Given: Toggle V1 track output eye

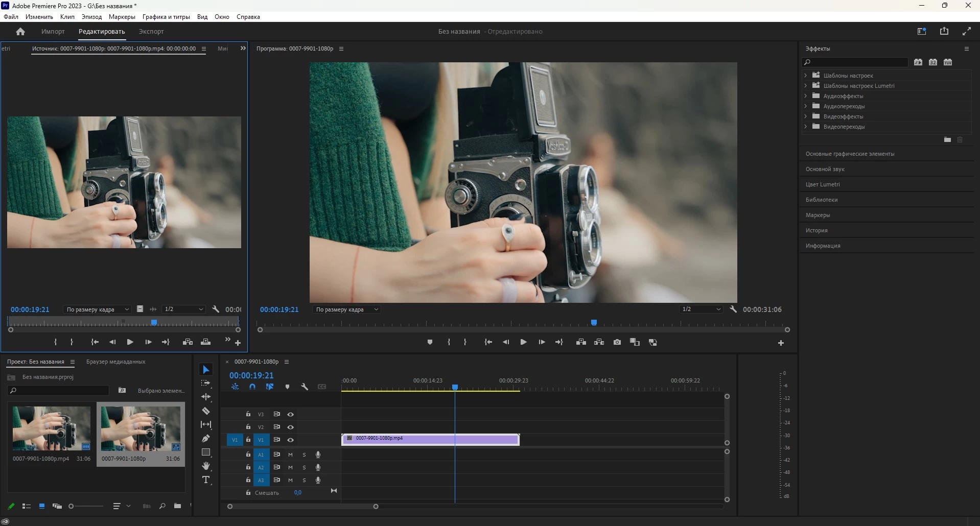Looking at the screenshot, I should tap(290, 440).
